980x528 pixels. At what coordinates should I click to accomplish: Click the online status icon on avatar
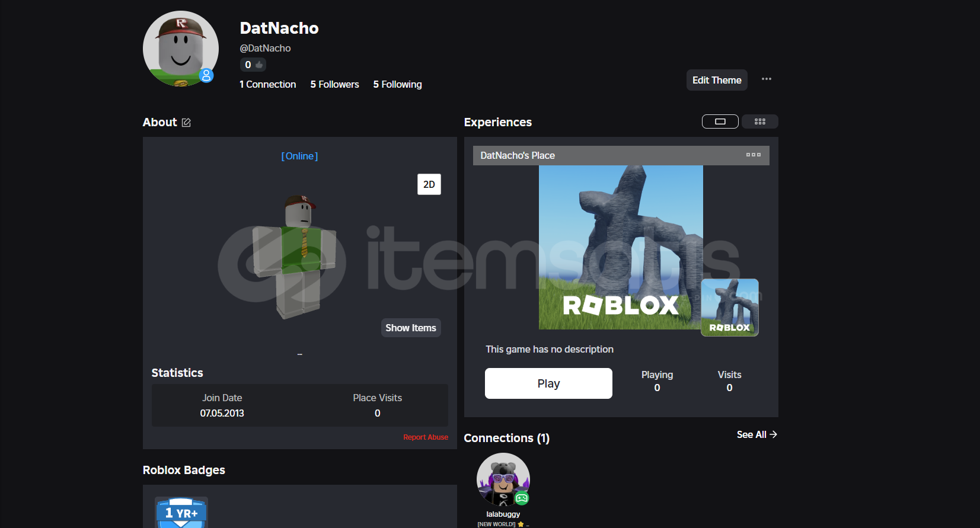206,75
